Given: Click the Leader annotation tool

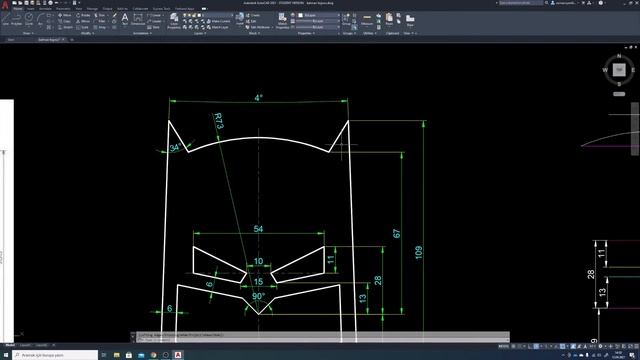Looking at the screenshot, I should coord(155,21).
